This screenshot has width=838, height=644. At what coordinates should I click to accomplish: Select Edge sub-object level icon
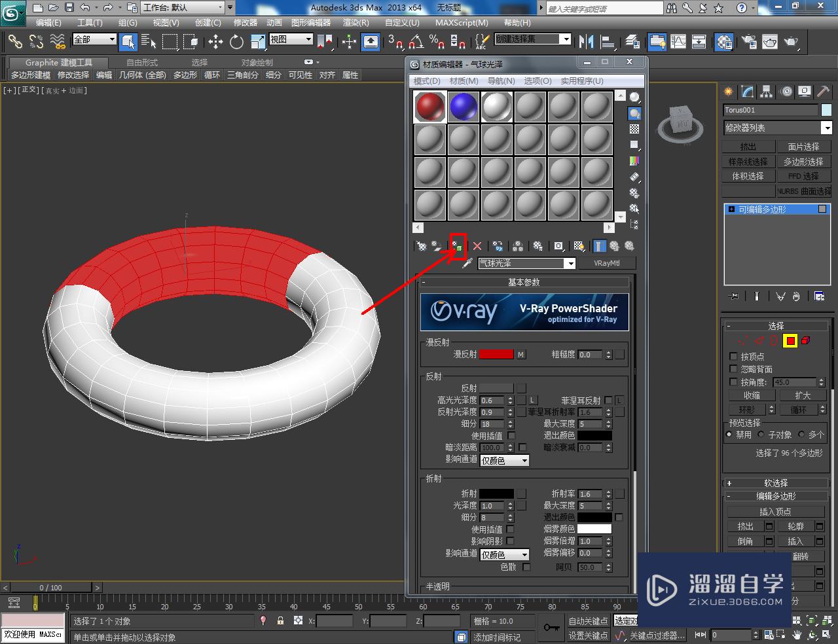(x=759, y=340)
